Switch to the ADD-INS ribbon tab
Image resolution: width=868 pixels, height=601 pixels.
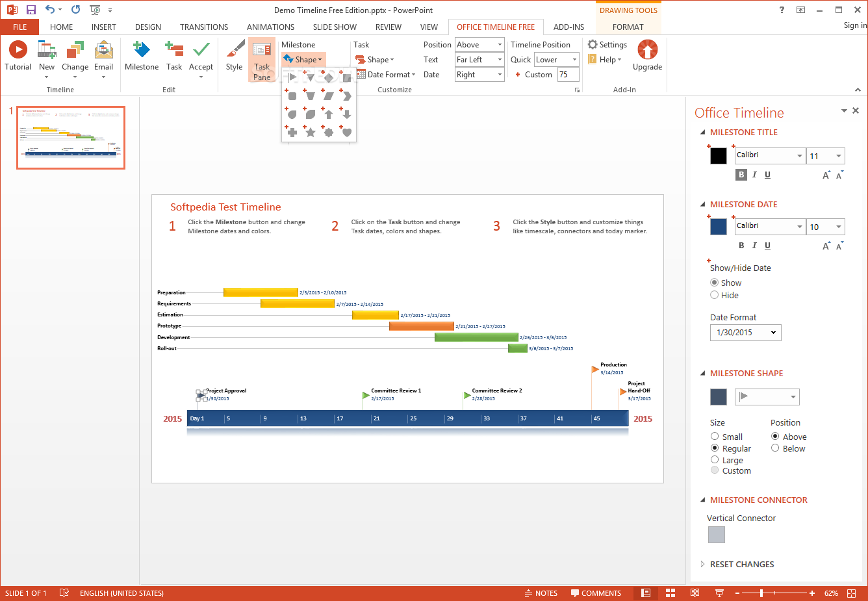pos(568,27)
